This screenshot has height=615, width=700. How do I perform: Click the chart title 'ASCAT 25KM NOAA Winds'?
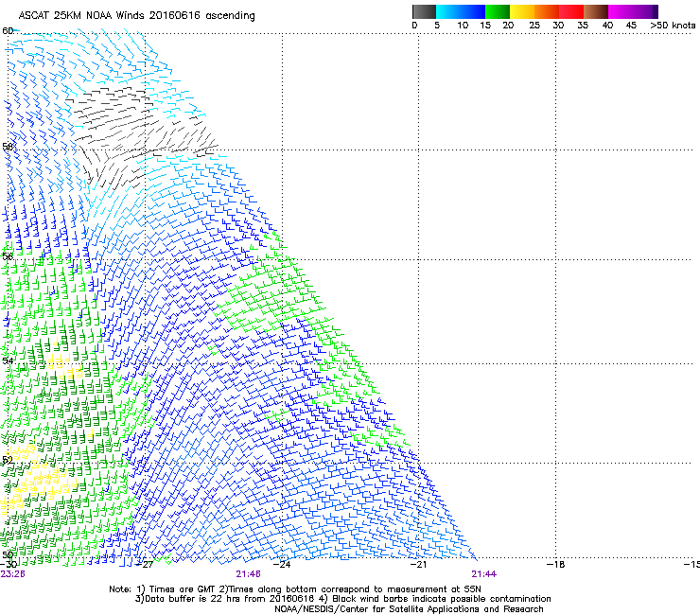[81, 16]
